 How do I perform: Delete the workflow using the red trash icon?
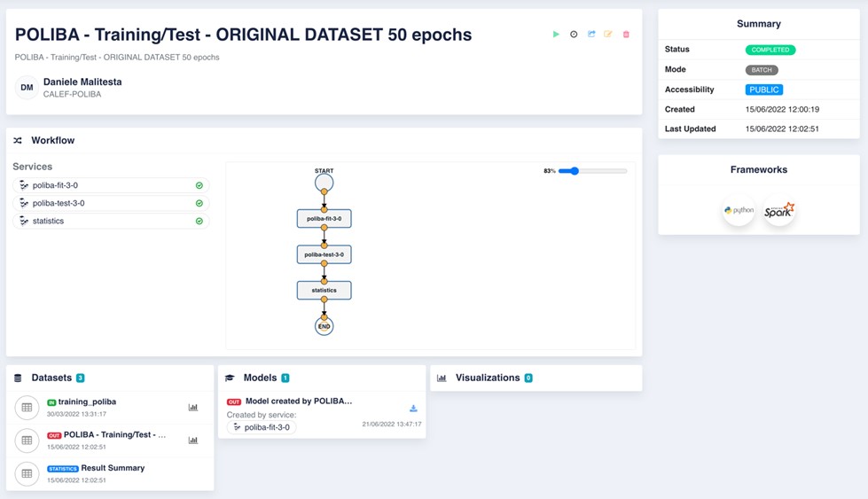(x=626, y=35)
